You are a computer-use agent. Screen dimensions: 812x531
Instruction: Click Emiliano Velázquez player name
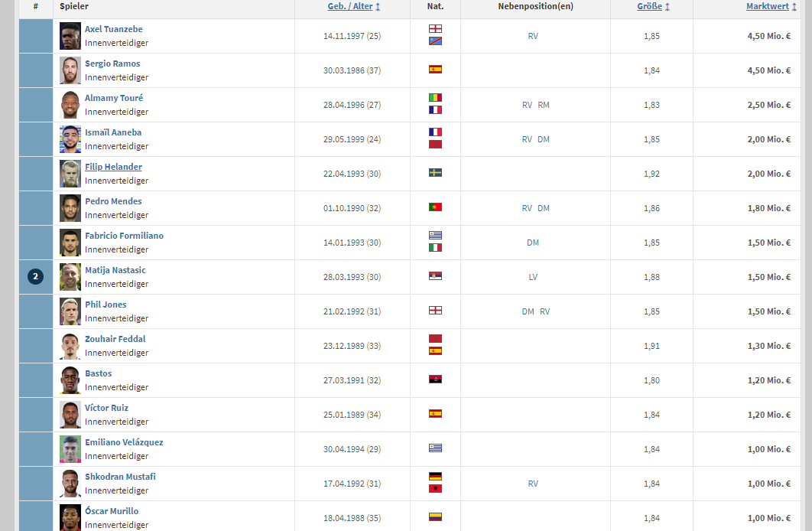tap(124, 442)
